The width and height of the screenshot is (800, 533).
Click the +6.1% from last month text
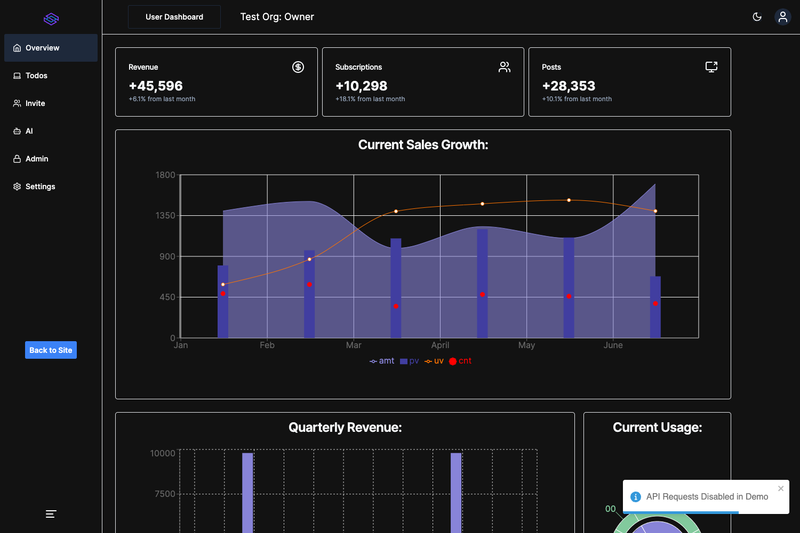[x=162, y=99]
